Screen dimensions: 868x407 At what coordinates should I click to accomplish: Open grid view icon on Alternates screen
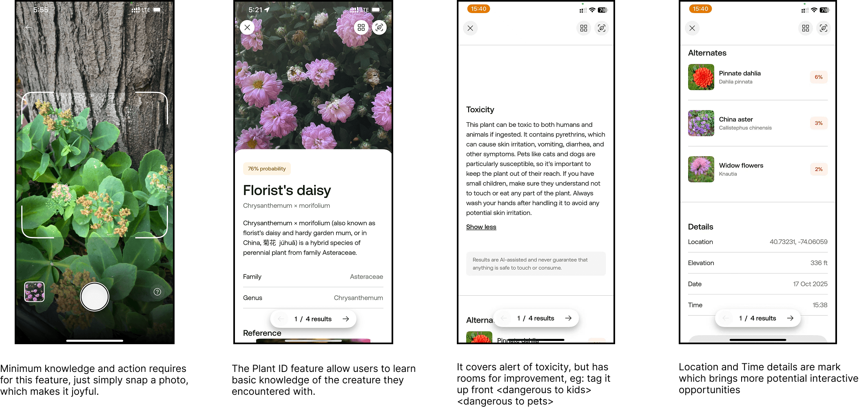806,28
